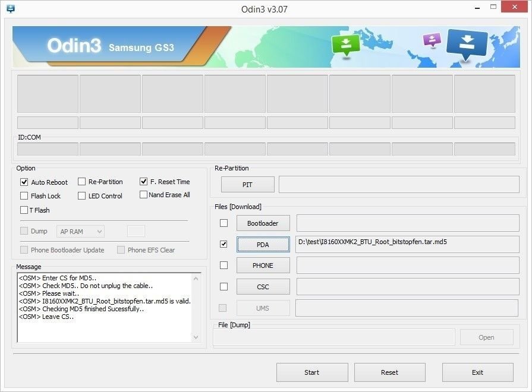Click the green download speech-bubble icon in banner
Screen dimensions: 532x392
345,46
